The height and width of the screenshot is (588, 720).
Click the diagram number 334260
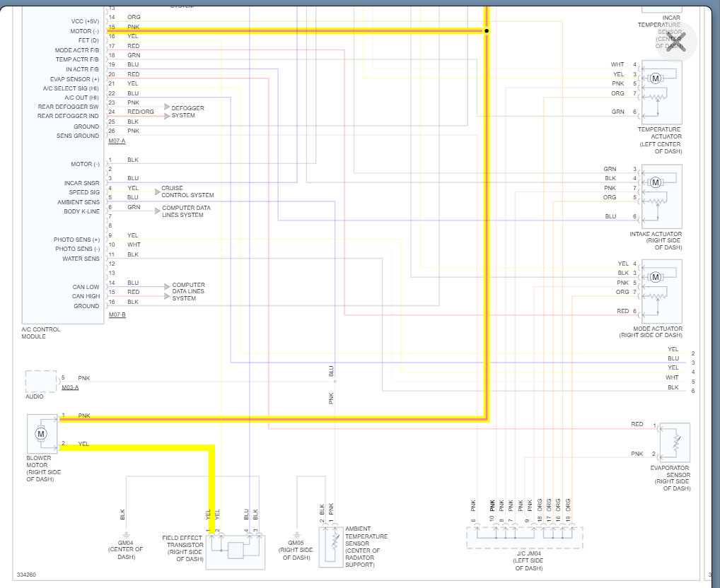coord(26,575)
